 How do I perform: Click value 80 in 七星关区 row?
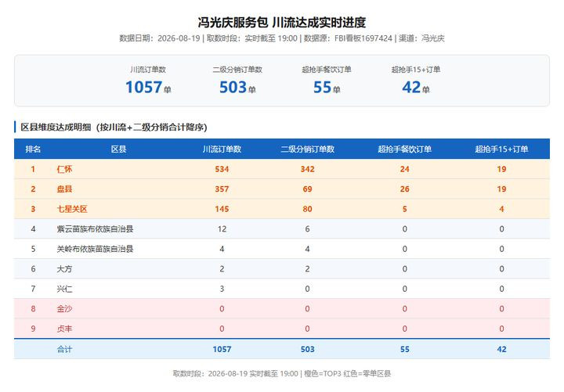pyautogui.click(x=308, y=209)
